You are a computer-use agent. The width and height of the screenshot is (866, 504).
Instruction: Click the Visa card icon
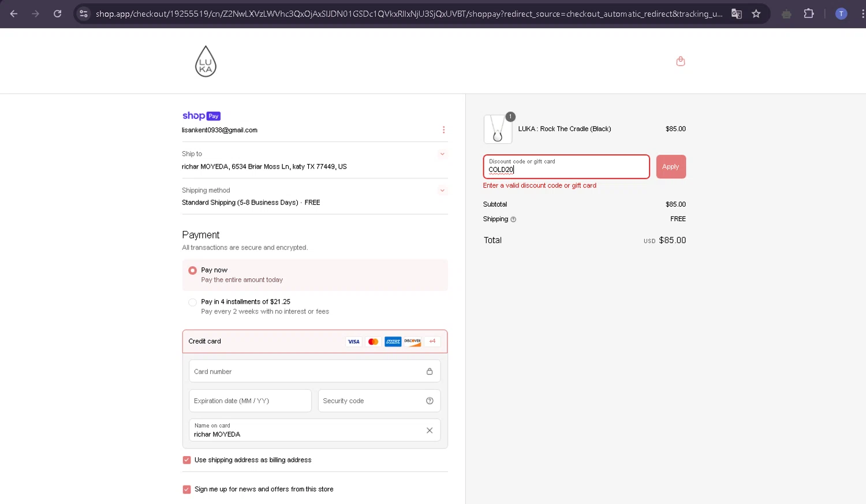point(354,342)
